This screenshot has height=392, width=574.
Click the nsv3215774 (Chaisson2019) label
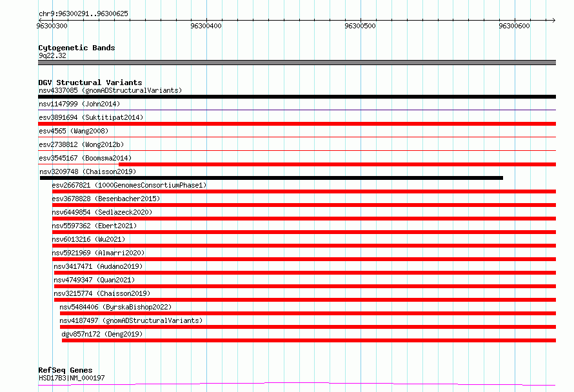point(102,293)
